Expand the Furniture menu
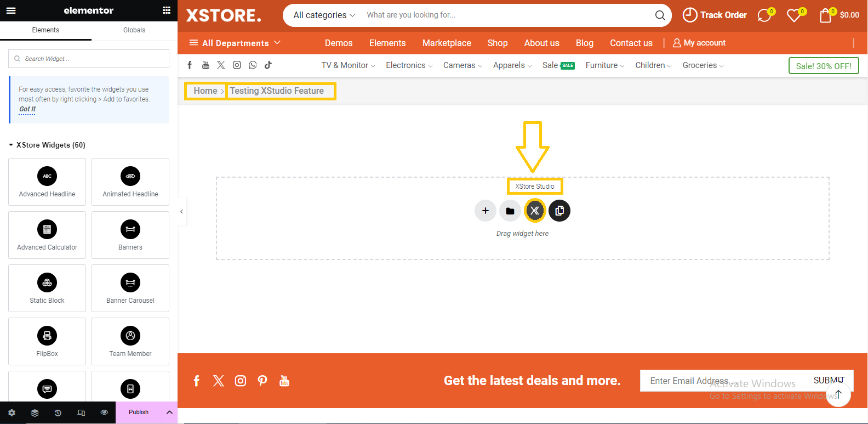 pos(604,65)
